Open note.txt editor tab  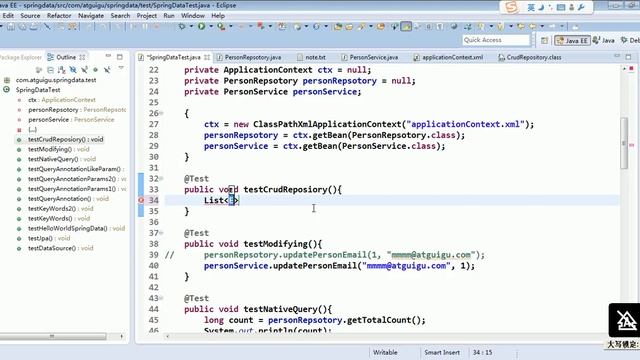(311, 58)
